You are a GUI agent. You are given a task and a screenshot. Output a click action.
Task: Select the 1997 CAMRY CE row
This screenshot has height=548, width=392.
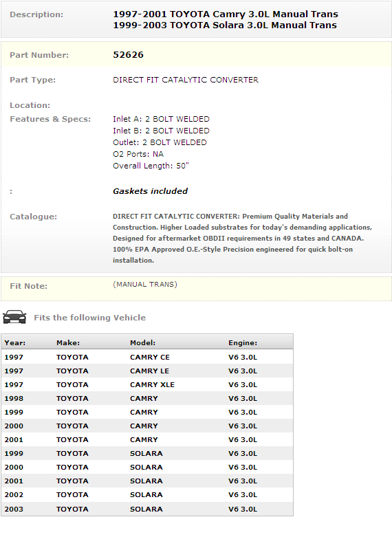point(147,357)
